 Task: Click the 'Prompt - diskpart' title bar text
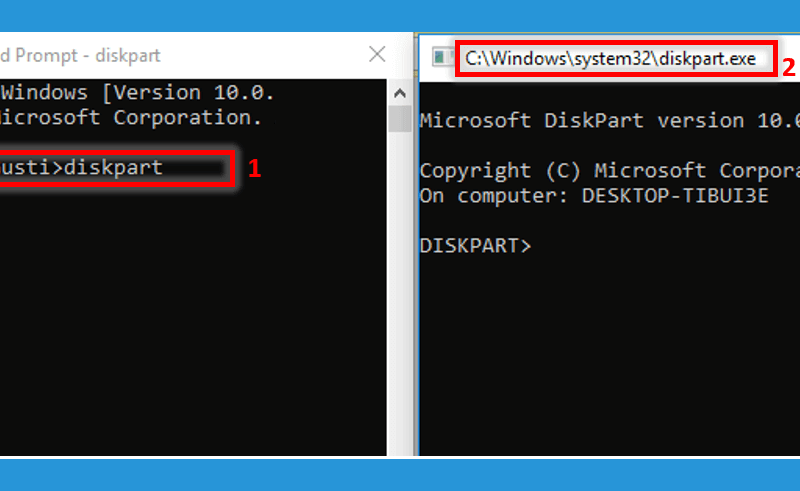[x=88, y=55]
